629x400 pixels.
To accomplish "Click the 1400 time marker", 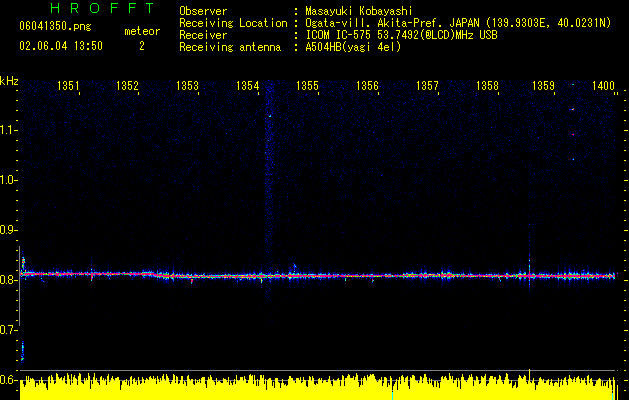I will click(603, 86).
